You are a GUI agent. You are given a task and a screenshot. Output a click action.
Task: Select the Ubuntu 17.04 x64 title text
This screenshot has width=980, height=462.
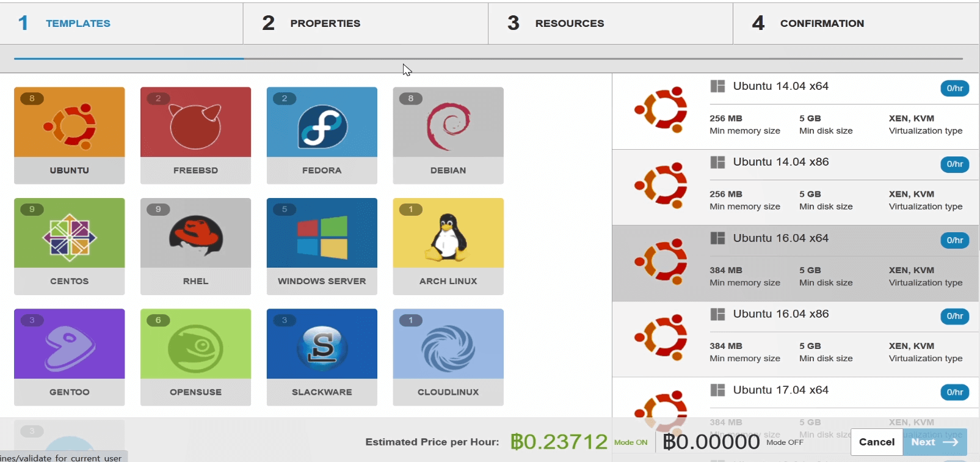[780, 390]
